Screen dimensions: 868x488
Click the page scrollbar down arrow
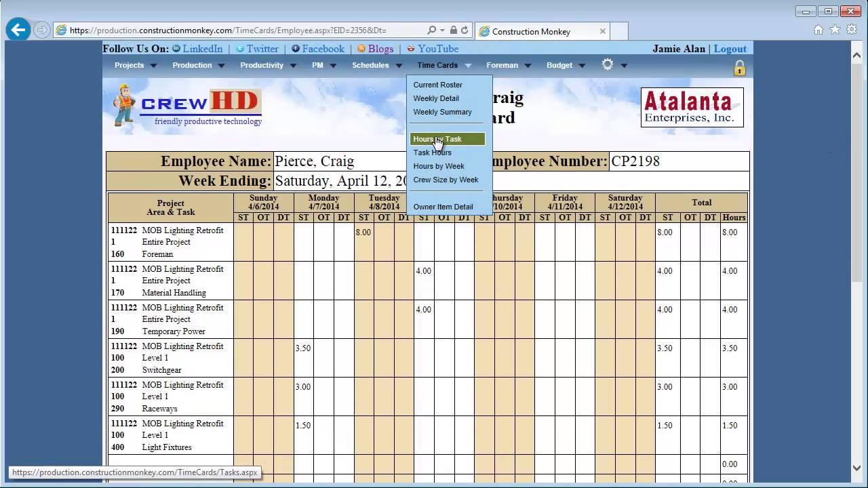tap(856, 468)
